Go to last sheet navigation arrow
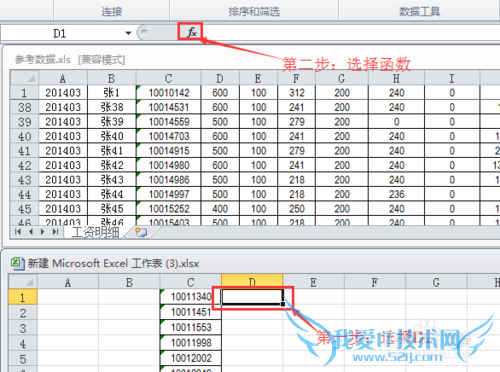This screenshot has height=372, width=500. pos(55,232)
